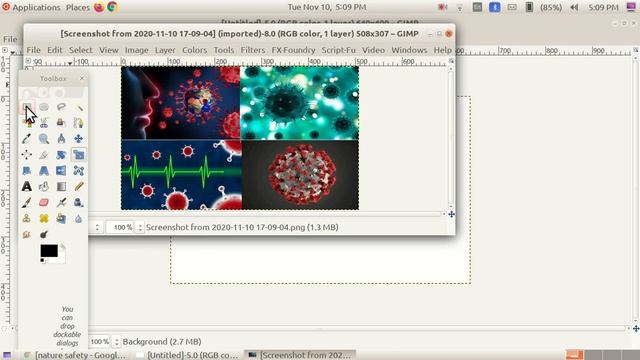Open the FX-Foundry menu
Screen dimensions: 640x360
(293, 50)
